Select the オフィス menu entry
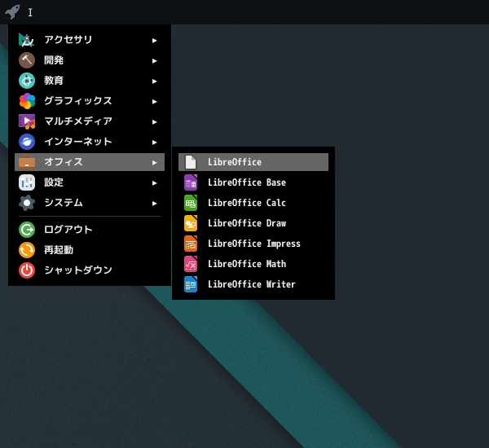The width and height of the screenshot is (489, 448). pos(90,162)
